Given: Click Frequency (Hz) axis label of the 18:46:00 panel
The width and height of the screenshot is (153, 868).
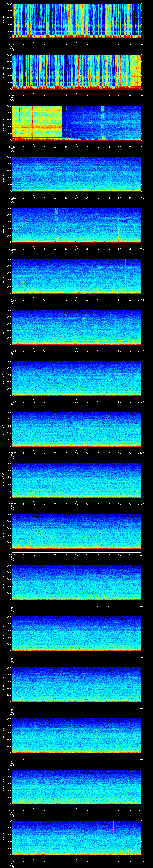Looking at the screenshot, I should [x=3, y=123].
